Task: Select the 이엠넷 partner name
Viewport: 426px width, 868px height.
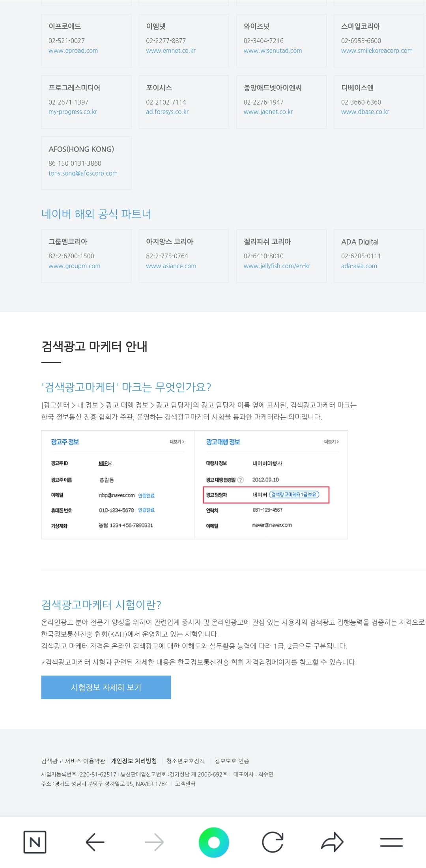Action: tap(156, 26)
